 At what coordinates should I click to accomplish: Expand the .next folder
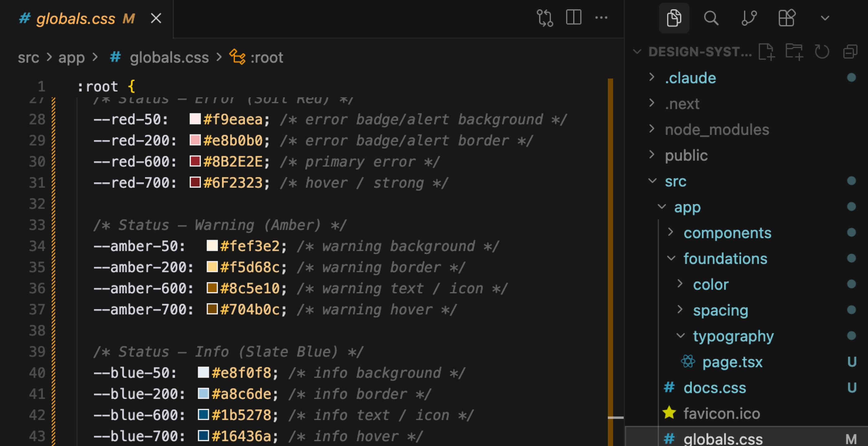point(746,104)
